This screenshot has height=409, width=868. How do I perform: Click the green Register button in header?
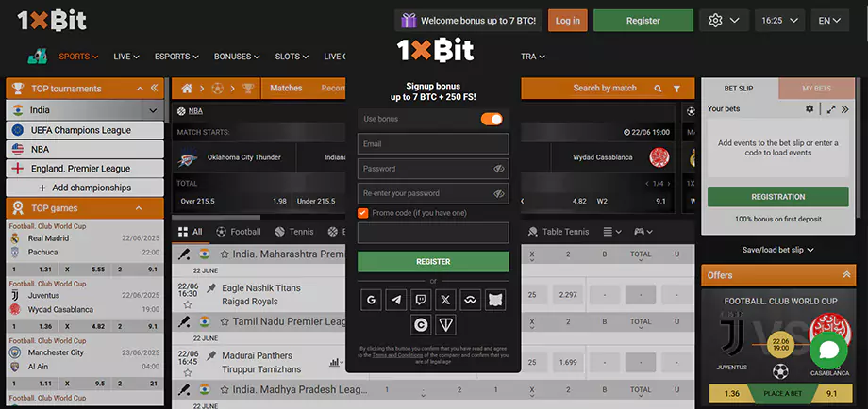[643, 21]
